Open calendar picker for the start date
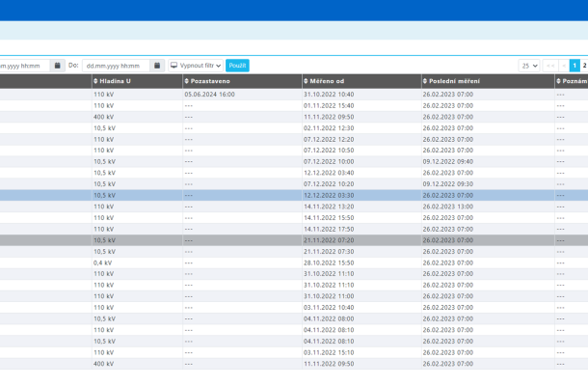This screenshot has height=386, width=588. [x=58, y=66]
